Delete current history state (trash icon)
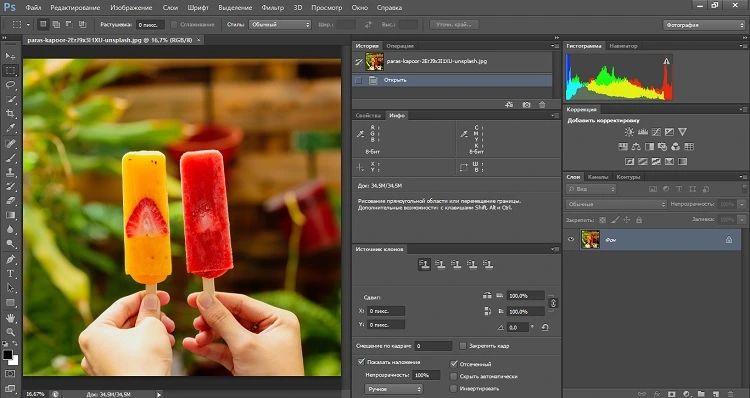This screenshot has height=398, width=750. (542, 104)
